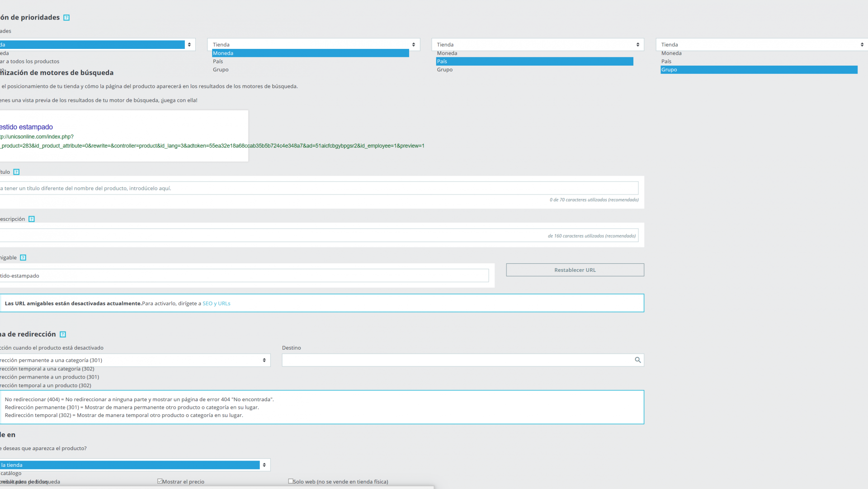
Task: Click the meta title input field
Action: point(316,188)
